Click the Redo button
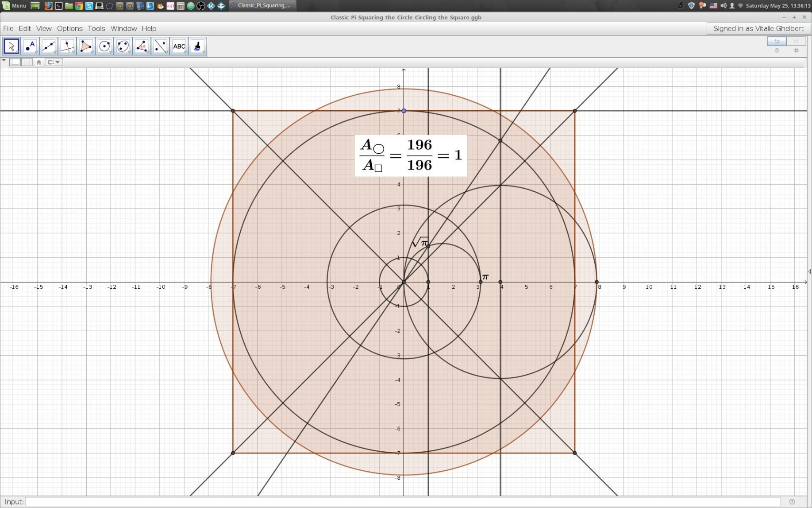Screen dimensions: 812x508 (796, 41)
